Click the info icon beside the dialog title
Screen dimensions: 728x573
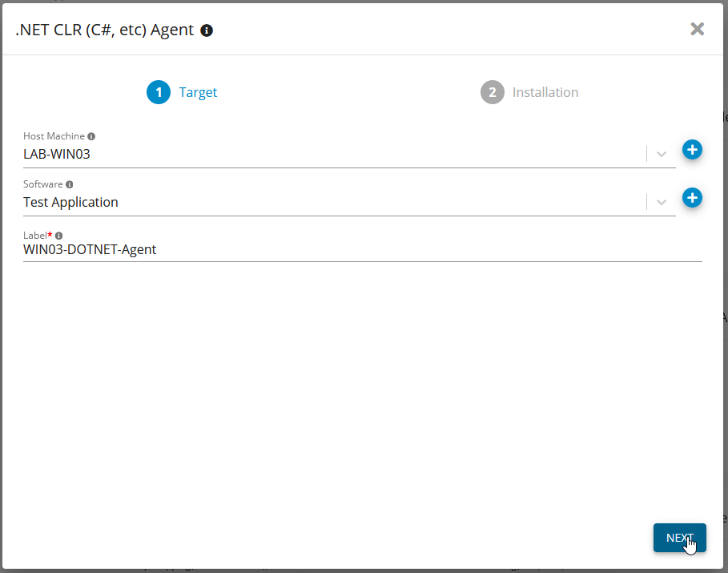click(207, 30)
